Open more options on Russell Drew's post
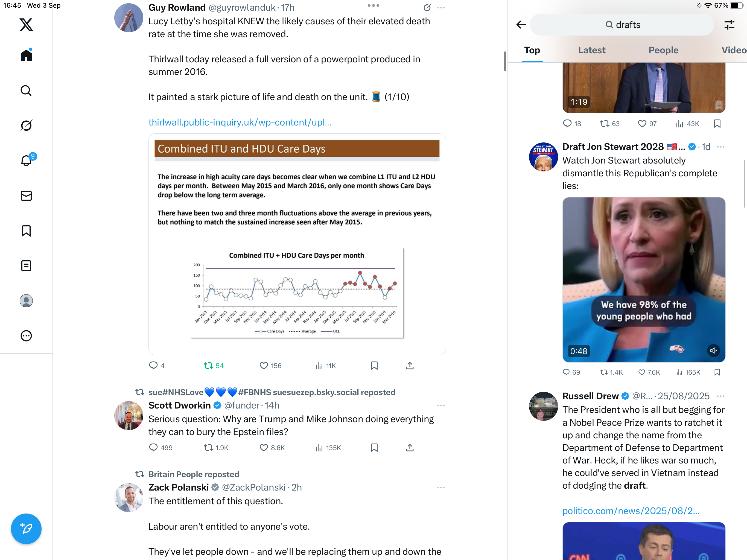 click(720, 396)
